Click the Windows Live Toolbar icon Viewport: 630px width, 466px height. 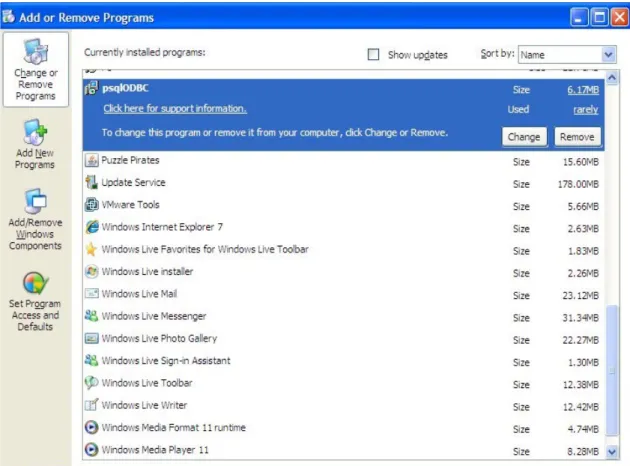tap(92, 383)
